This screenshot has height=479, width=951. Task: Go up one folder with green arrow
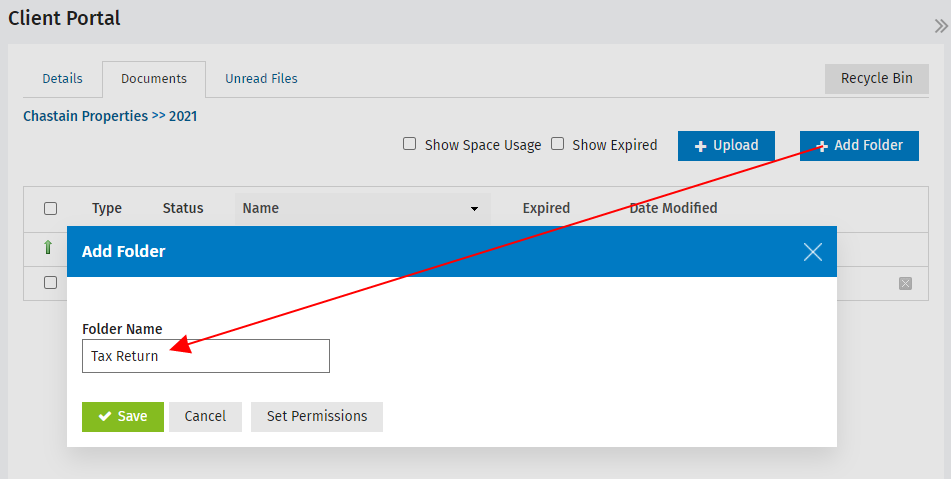pos(48,247)
